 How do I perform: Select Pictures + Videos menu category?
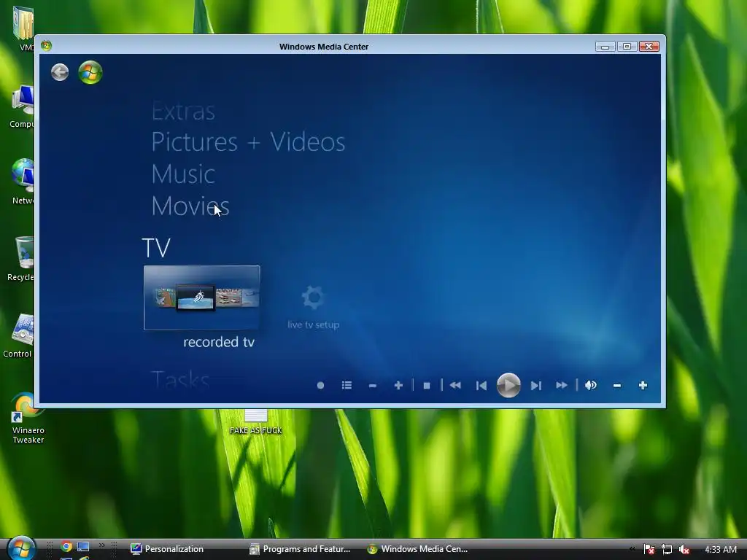click(248, 142)
